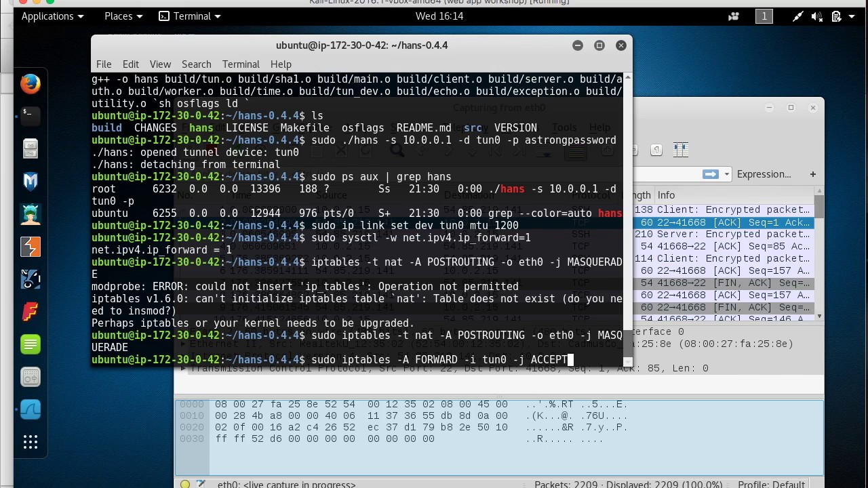Click Profile: Default in status bar
The width and height of the screenshot is (868, 488).
[771, 484]
